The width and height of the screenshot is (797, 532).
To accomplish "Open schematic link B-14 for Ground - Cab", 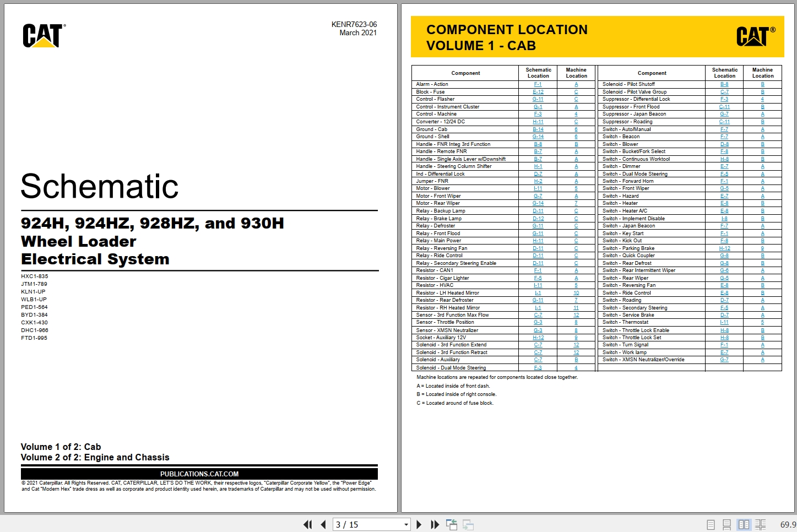I will pyautogui.click(x=538, y=129).
